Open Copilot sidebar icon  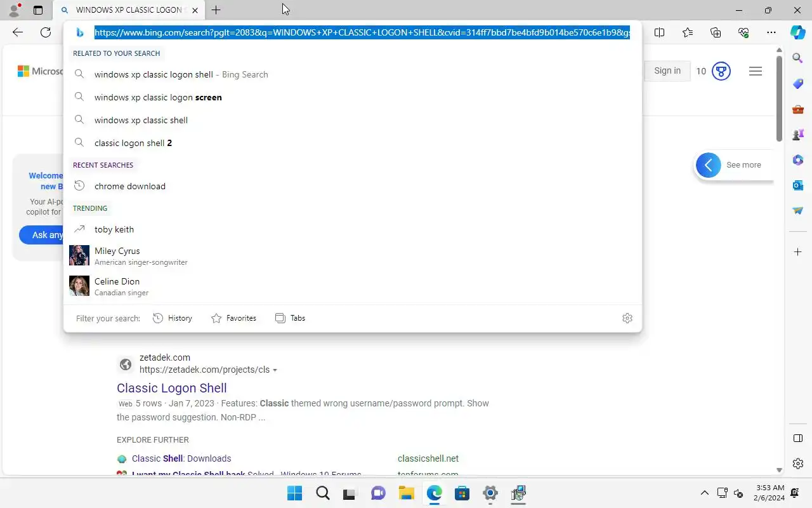(798, 32)
